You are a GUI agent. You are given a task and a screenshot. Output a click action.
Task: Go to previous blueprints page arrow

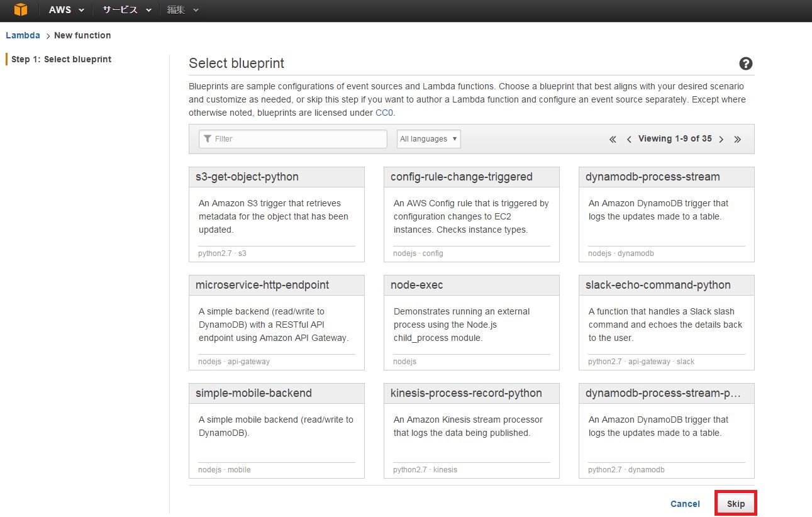tap(629, 140)
